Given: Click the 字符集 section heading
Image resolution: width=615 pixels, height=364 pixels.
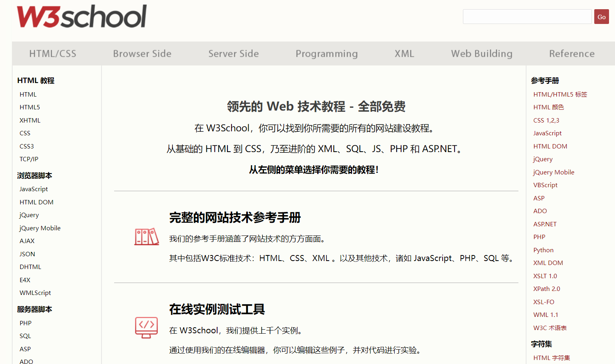Looking at the screenshot, I should tap(541, 344).
